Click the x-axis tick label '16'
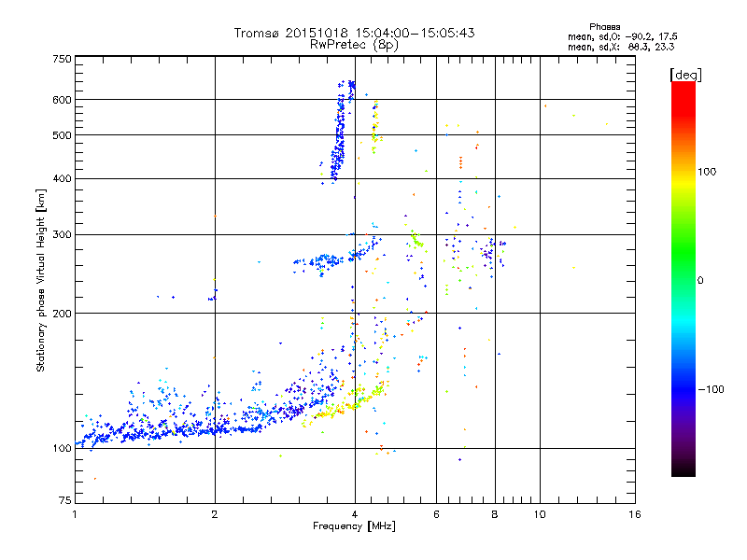 (635, 514)
